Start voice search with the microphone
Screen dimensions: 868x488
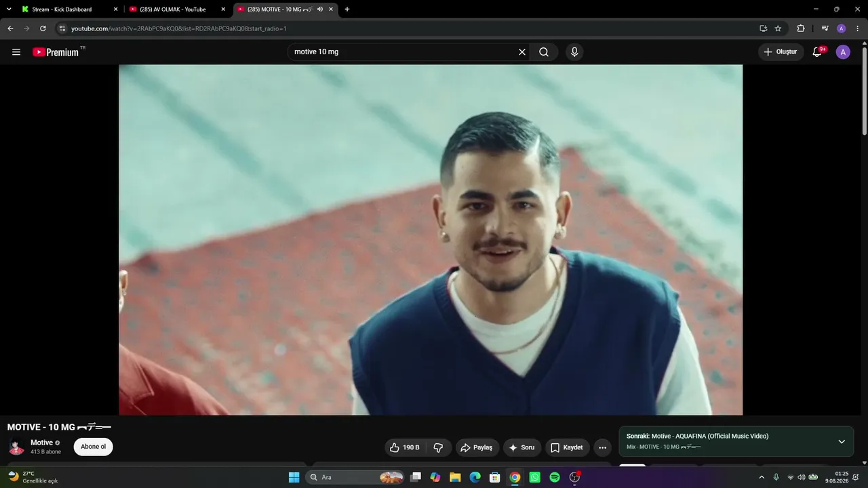574,52
